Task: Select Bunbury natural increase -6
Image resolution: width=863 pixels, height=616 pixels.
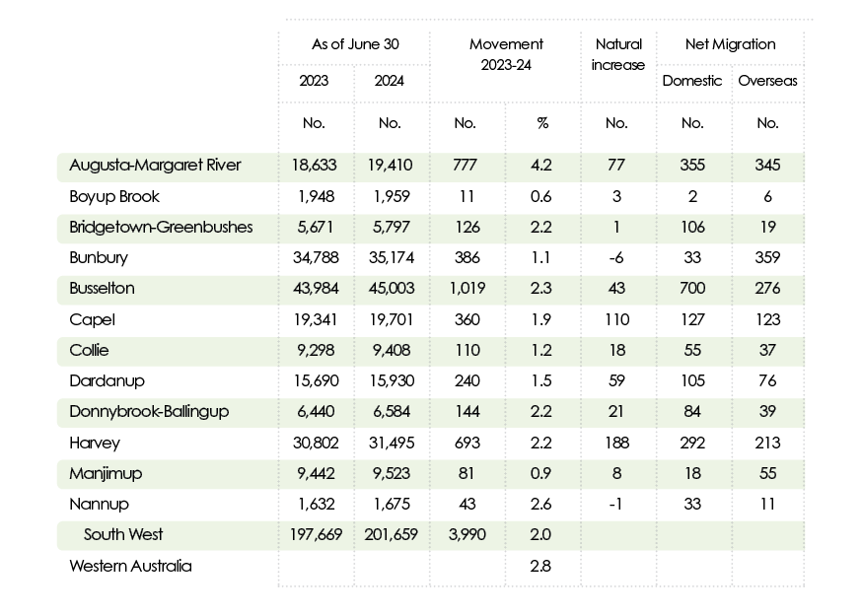Action: (x=615, y=258)
